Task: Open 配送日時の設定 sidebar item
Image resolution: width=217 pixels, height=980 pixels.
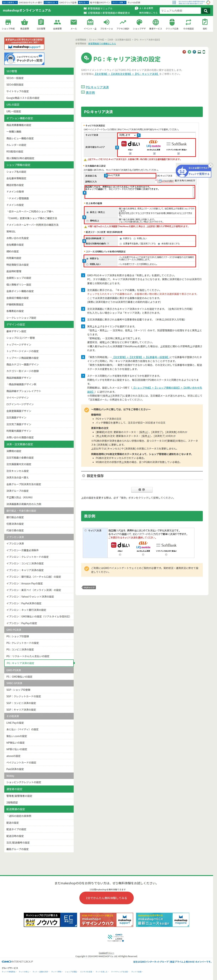Action: click(39, 836)
